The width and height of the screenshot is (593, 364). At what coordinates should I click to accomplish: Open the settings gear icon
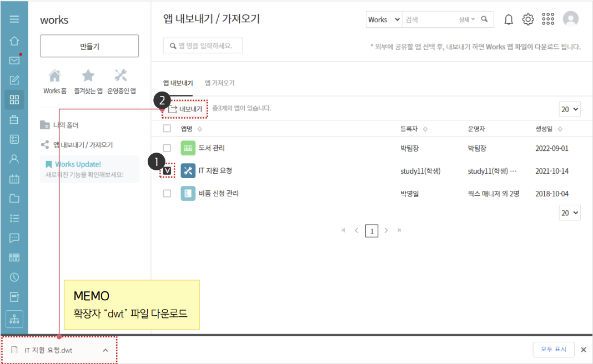point(528,19)
